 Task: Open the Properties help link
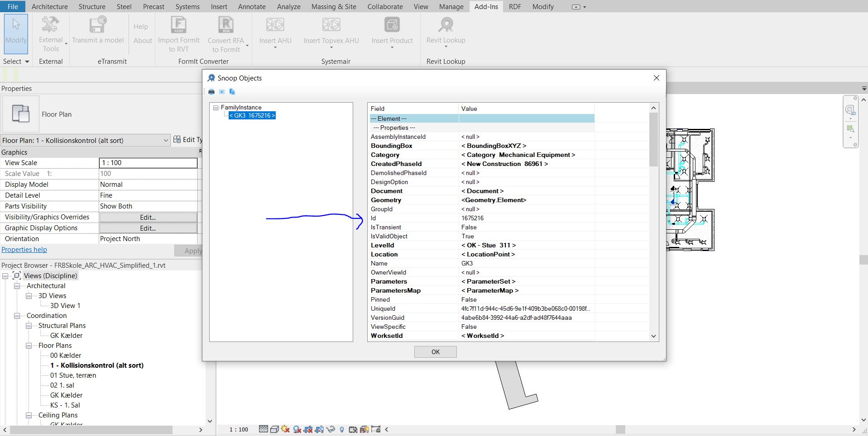click(24, 250)
